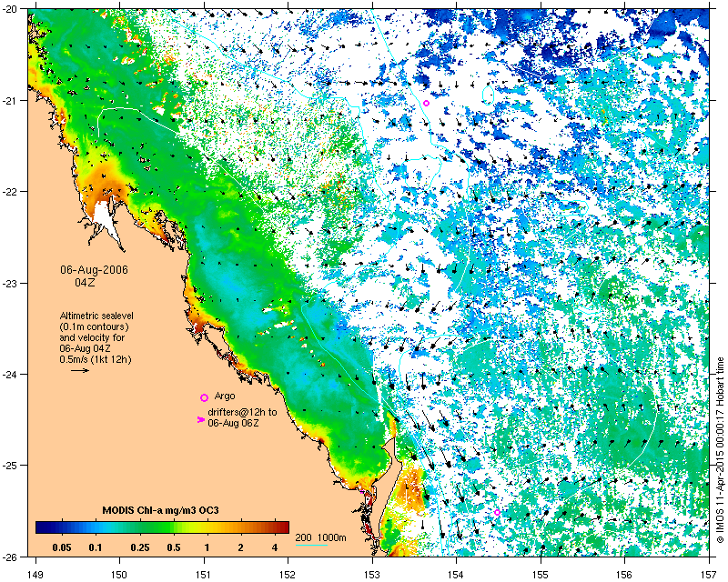Click the date label 06-Aug-2006
The image size is (728, 582).
coord(94,270)
